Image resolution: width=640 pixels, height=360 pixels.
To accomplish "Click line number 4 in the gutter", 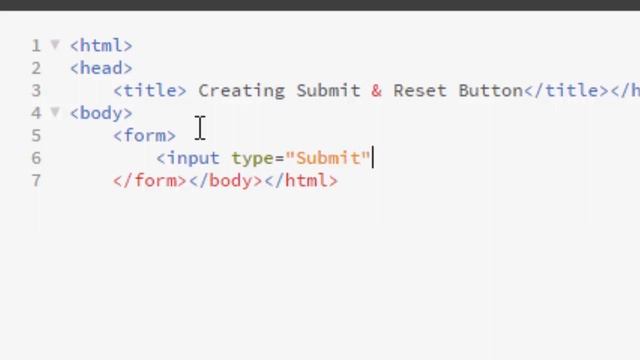I will pos(36,113).
